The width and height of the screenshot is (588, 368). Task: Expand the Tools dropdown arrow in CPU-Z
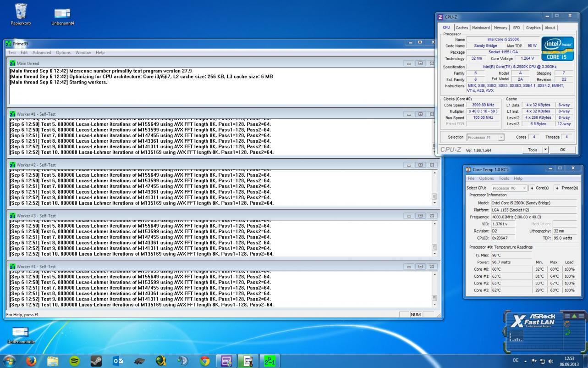coord(545,150)
